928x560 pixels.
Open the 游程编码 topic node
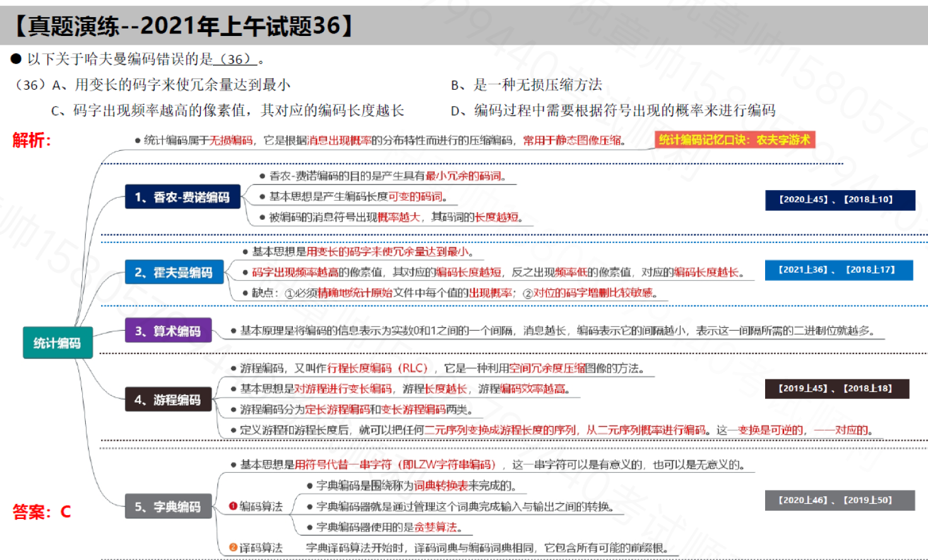click(169, 400)
